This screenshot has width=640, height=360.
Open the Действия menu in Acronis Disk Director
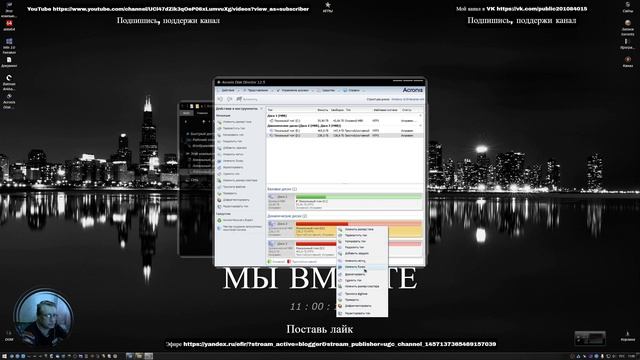(x=228, y=90)
